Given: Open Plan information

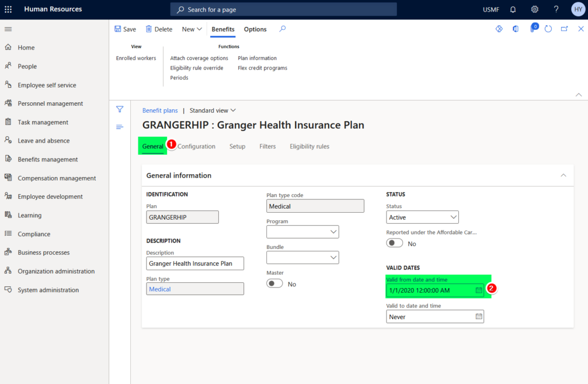Looking at the screenshot, I should point(257,58).
